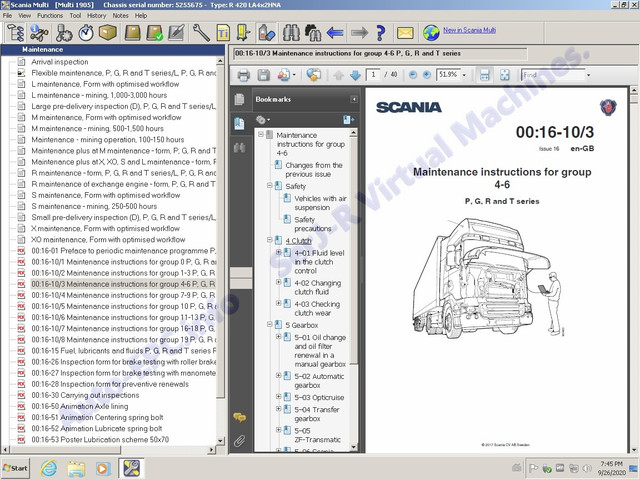Click the book icon with green checkmark

(x=155, y=33)
